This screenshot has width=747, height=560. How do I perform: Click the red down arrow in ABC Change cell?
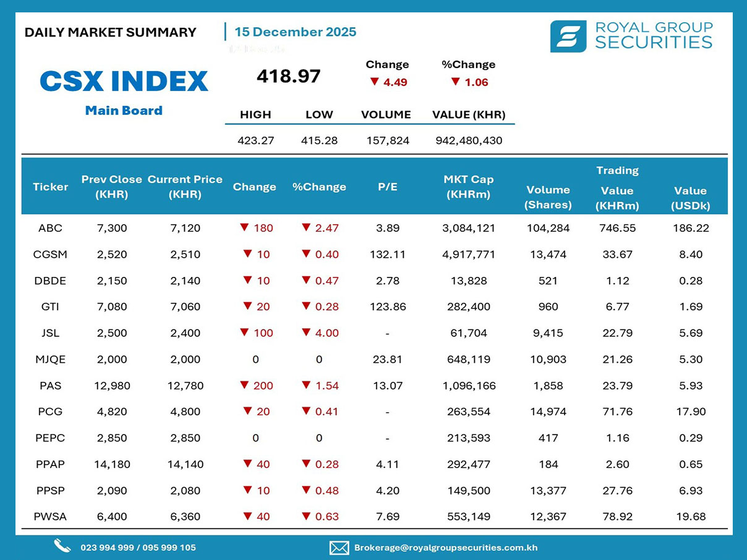click(x=244, y=227)
